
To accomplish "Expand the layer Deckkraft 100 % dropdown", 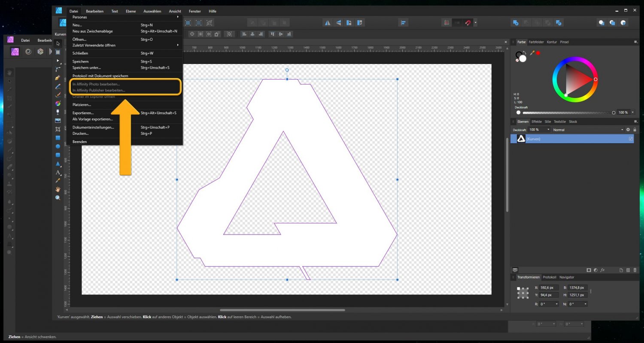I will pyautogui.click(x=548, y=130).
